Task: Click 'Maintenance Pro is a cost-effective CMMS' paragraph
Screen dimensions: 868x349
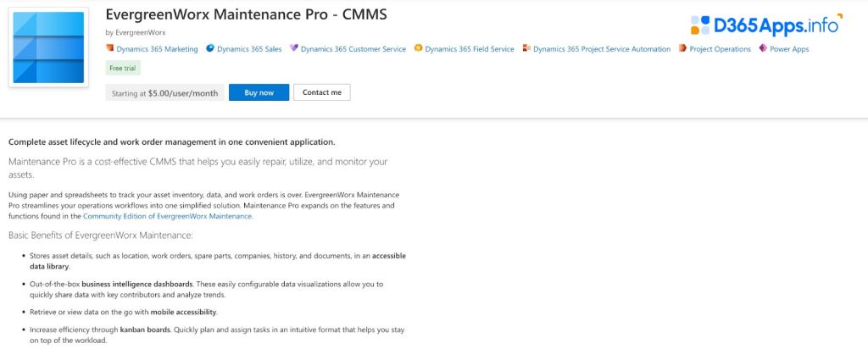Action: click(198, 168)
